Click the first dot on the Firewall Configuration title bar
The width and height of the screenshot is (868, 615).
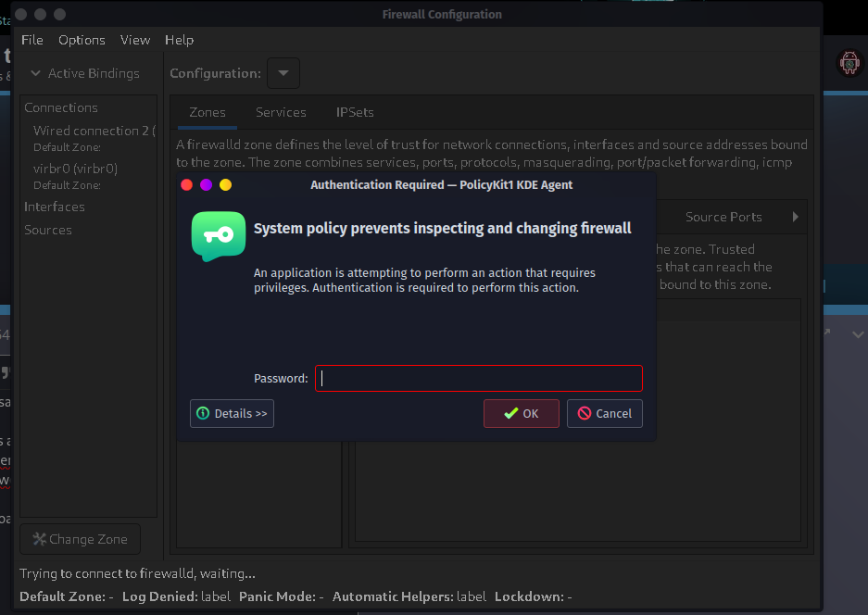click(x=21, y=15)
